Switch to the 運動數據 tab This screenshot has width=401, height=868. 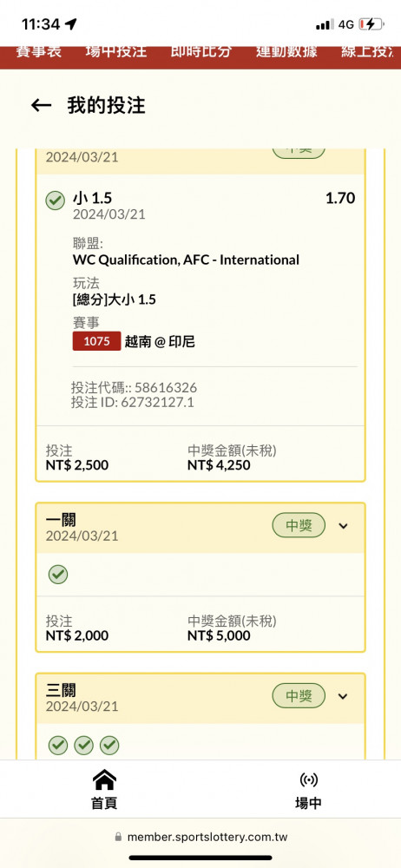click(286, 53)
